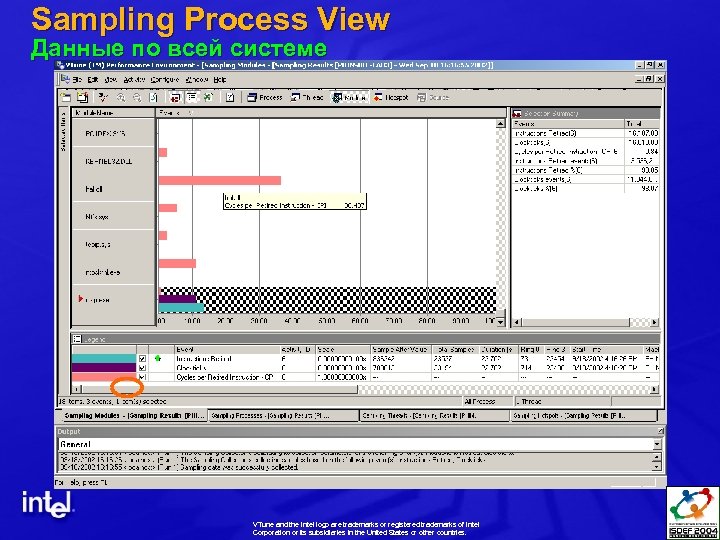
Task: Click the legend's scroll right arrow
Action: pos(655,389)
